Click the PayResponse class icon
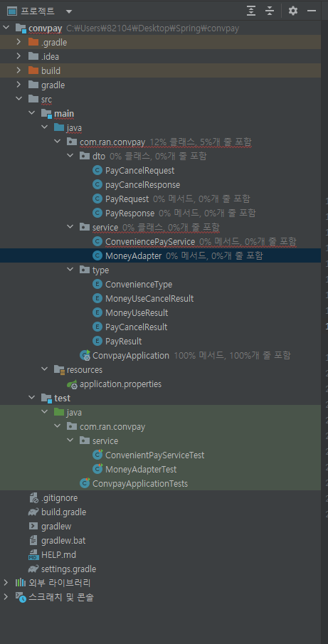 click(x=97, y=213)
